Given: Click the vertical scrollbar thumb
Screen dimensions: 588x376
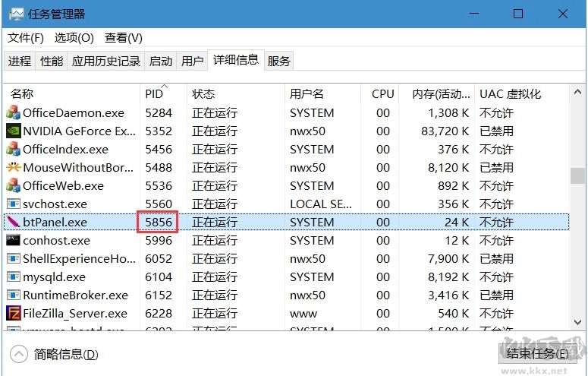Looking at the screenshot, I should (x=578, y=175).
